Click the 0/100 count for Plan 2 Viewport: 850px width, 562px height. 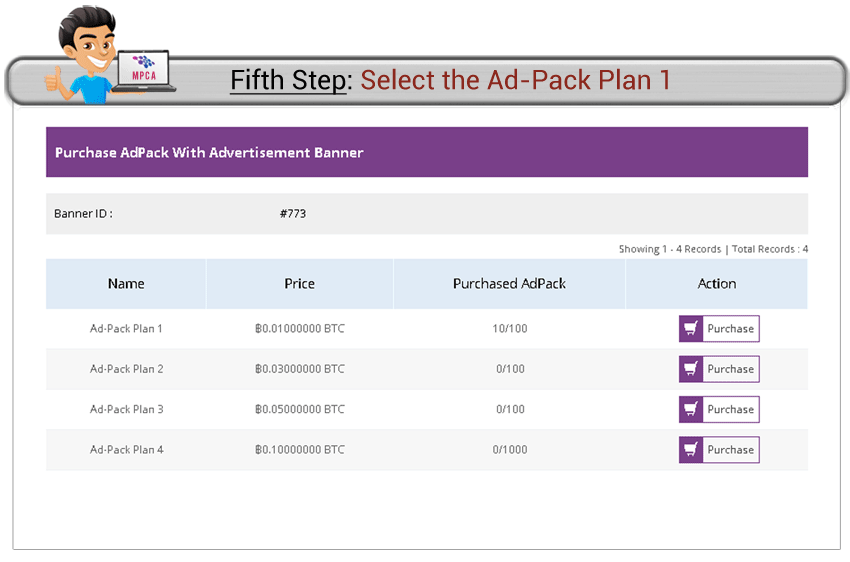[510, 369]
